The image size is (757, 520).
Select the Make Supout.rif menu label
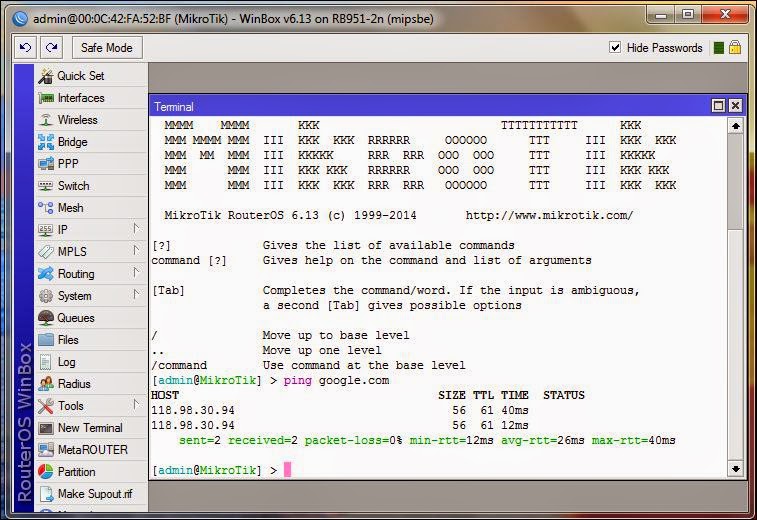coord(95,493)
